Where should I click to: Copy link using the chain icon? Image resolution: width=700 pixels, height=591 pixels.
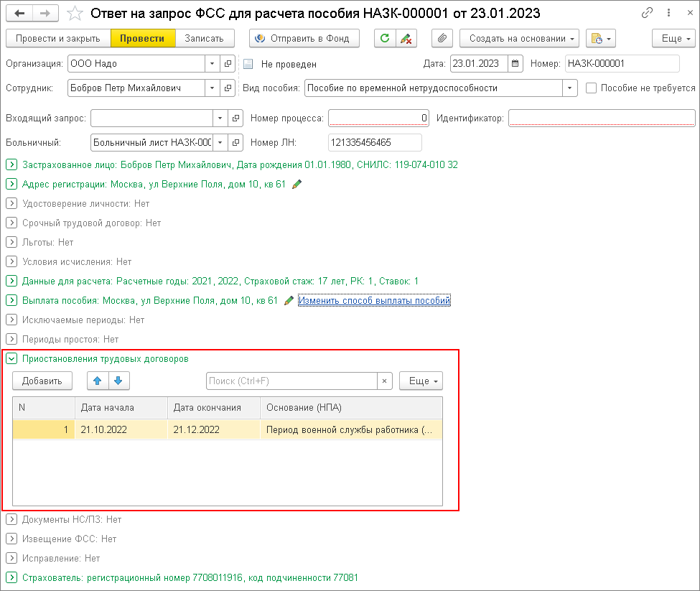(x=647, y=13)
